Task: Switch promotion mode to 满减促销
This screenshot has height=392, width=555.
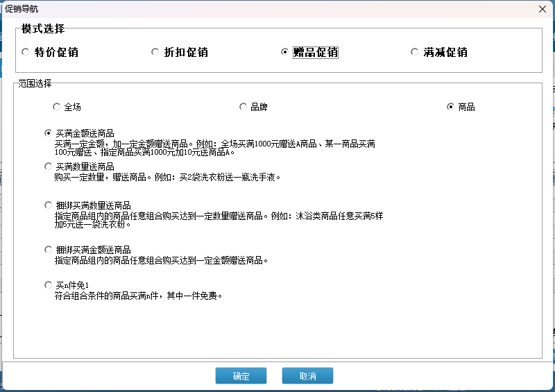Action: pos(414,53)
